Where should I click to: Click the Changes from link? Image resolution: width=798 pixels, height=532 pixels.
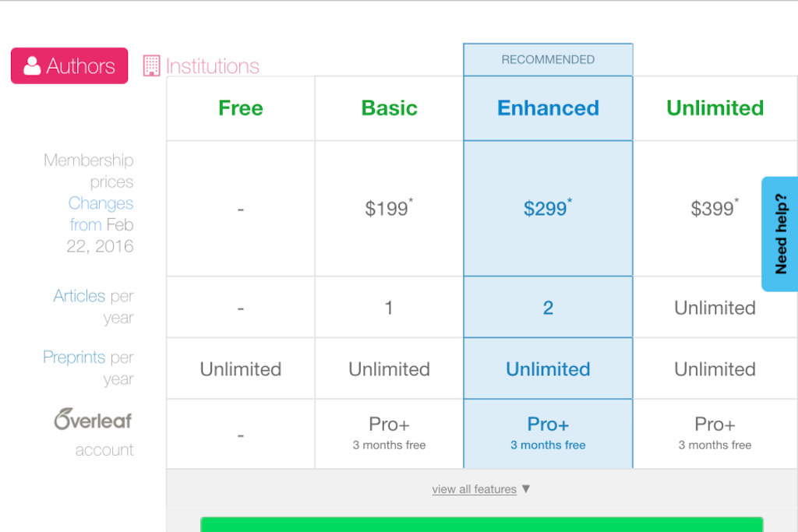[101, 213]
